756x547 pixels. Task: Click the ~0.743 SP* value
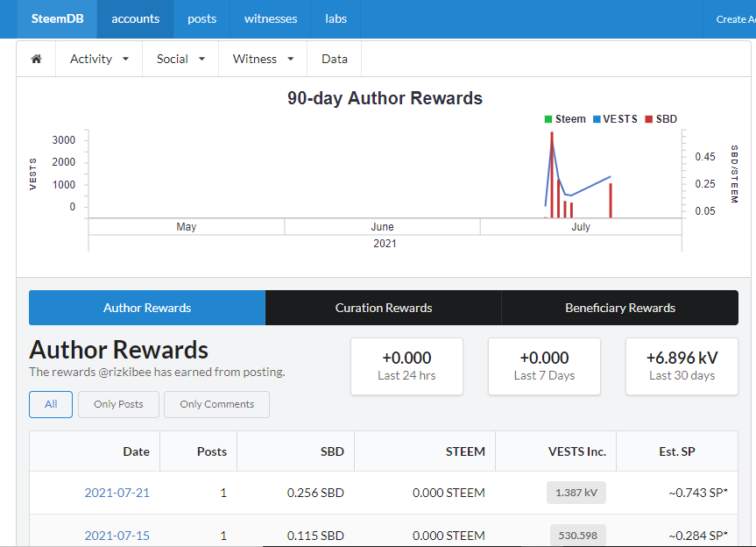pyautogui.click(x=698, y=493)
